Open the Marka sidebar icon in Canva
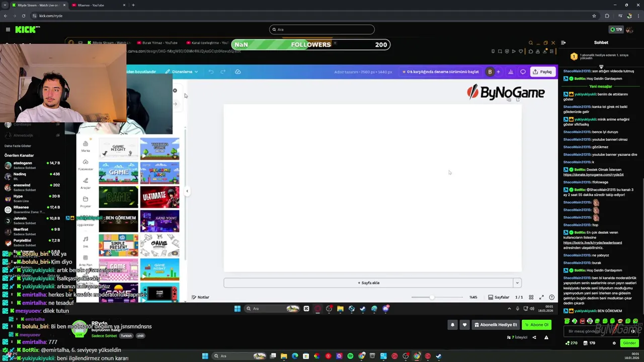 86,146
